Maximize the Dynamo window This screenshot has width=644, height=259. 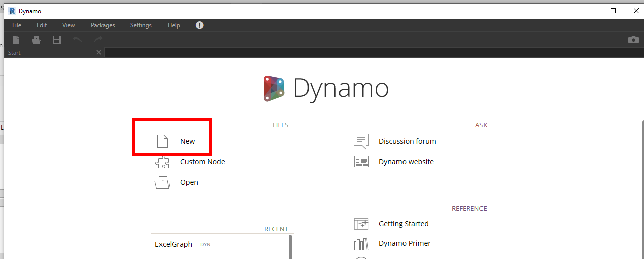[x=613, y=11]
